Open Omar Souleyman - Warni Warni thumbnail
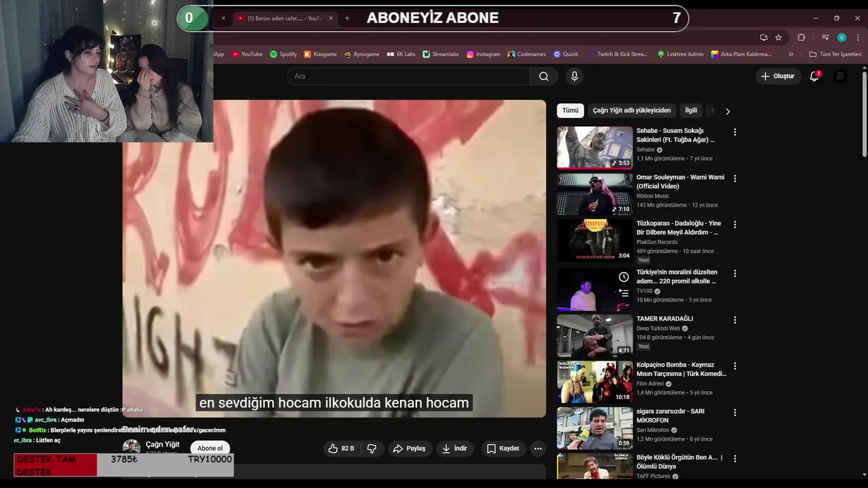 [x=595, y=194]
